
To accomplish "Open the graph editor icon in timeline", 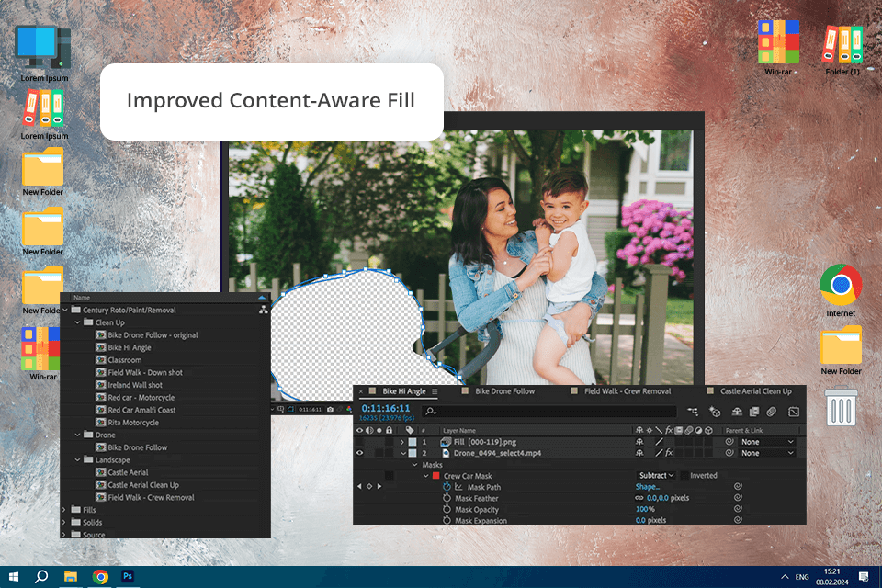I will tap(794, 412).
